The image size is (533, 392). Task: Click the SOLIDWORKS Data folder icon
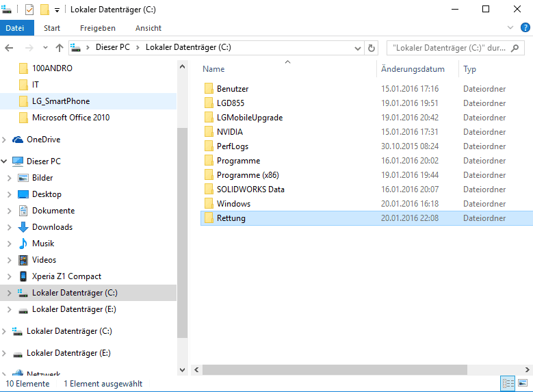coord(209,190)
